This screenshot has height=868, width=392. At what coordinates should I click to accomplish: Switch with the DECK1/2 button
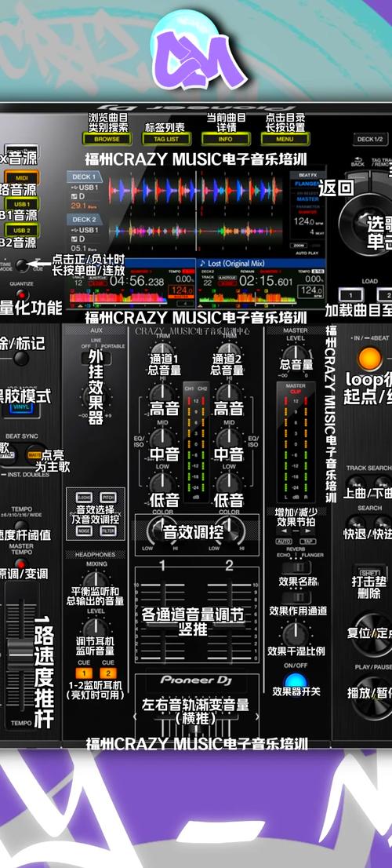(x=370, y=140)
